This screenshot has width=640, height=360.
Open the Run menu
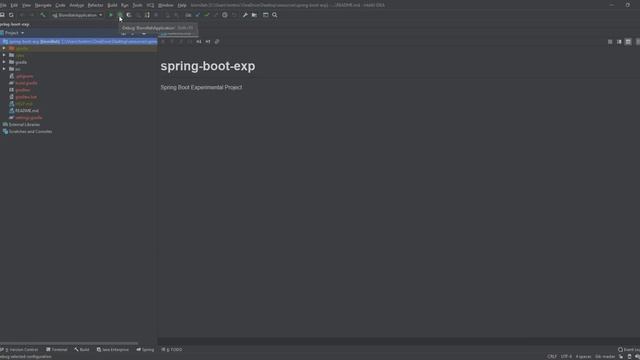point(125,5)
